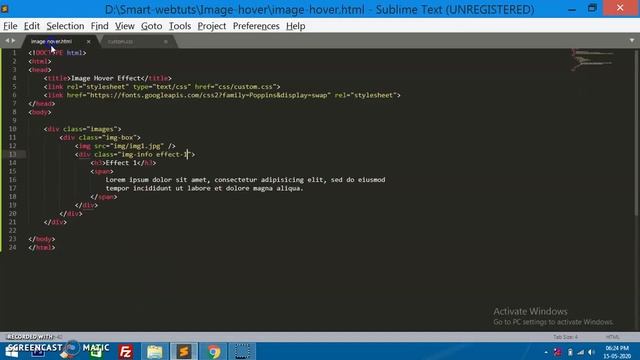Open the Goto menu
The image size is (640, 360).
coord(151,26)
